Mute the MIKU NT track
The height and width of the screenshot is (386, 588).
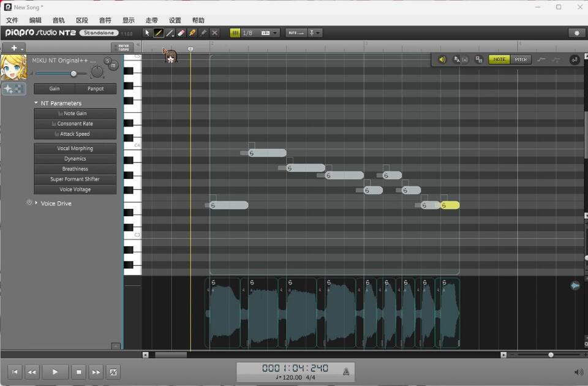click(113, 66)
